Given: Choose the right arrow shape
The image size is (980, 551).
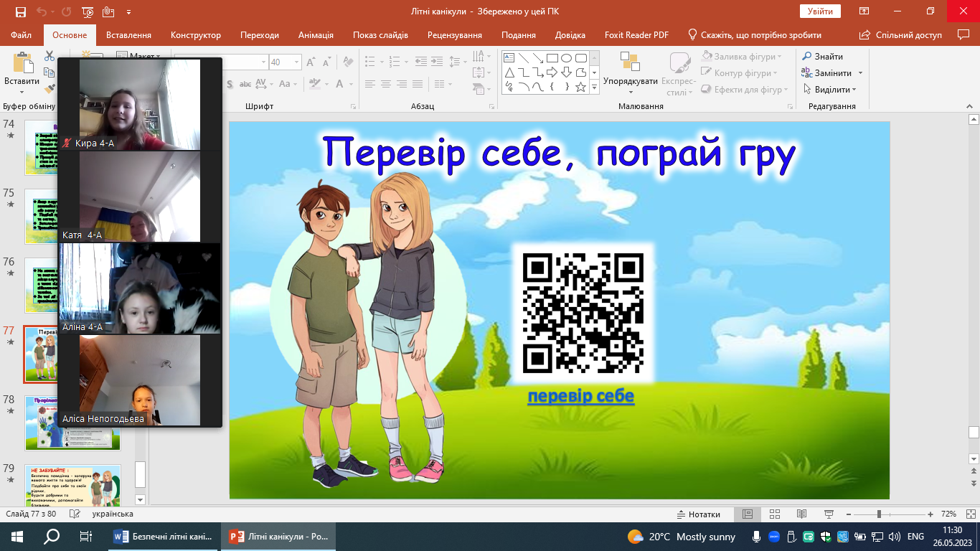Looking at the screenshot, I should (x=552, y=72).
